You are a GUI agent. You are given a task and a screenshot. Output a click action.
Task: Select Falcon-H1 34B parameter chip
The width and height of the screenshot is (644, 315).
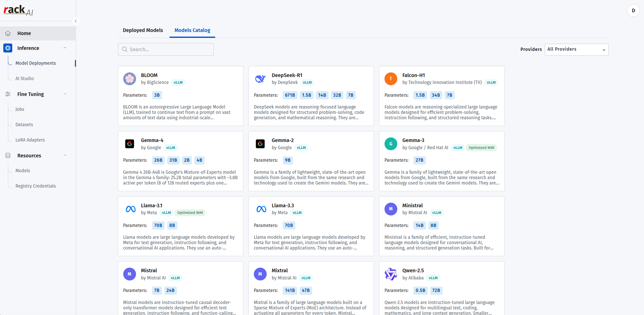tap(436, 95)
